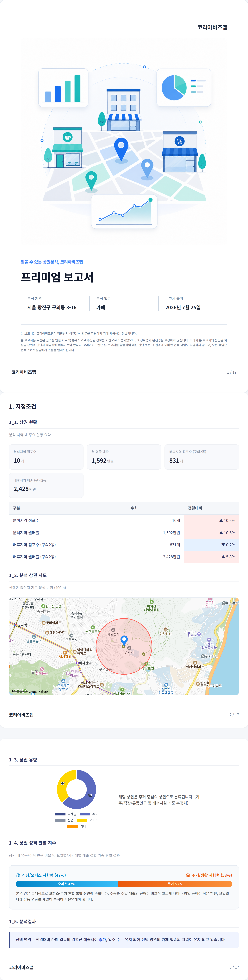Click the 구의2동 label on the map

pyautogui.click(x=105, y=669)
